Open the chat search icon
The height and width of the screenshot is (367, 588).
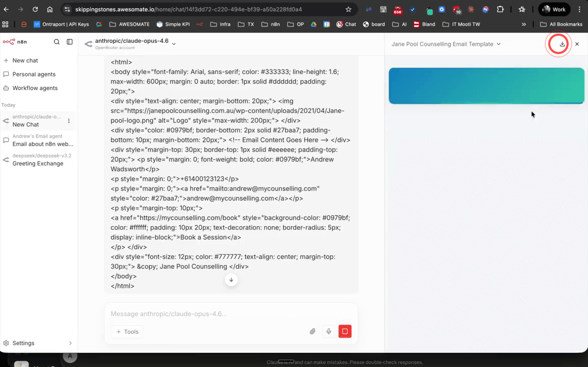(x=57, y=42)
